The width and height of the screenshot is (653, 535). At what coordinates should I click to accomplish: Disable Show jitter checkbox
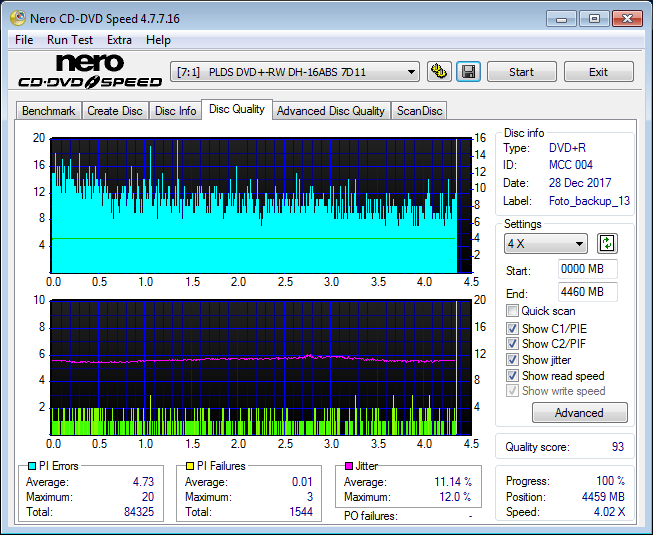(x=512, y=360)
